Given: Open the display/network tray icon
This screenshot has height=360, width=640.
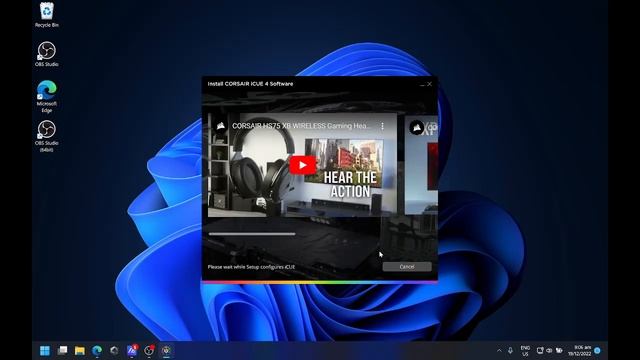Looking at the screenshot, I should point(540,351).
